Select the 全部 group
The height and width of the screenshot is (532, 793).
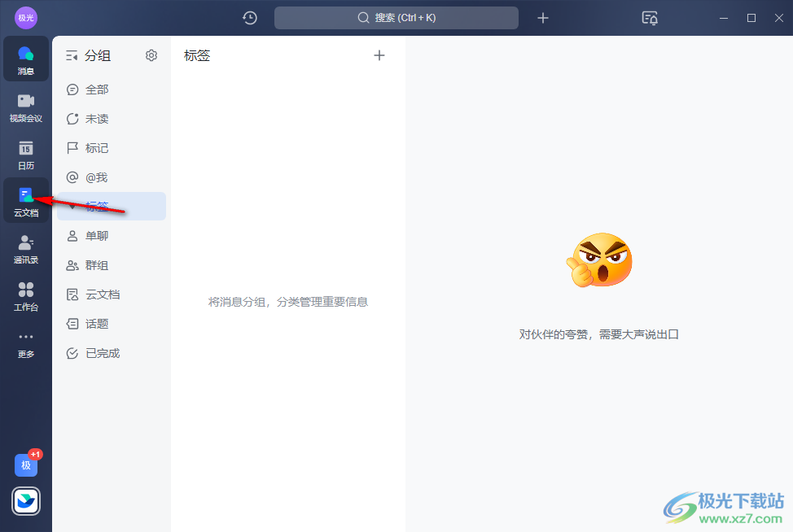tap(112, 90)
